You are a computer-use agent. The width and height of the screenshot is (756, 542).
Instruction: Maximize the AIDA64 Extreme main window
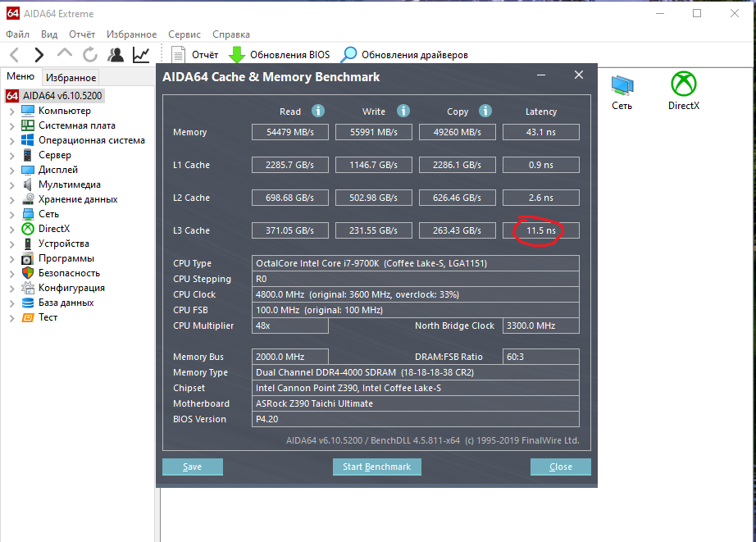pos(697,13)
